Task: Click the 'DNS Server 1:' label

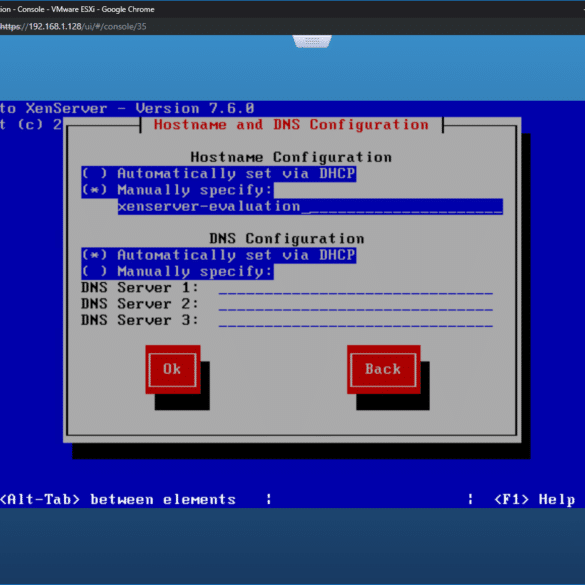Action: [140, 288]
